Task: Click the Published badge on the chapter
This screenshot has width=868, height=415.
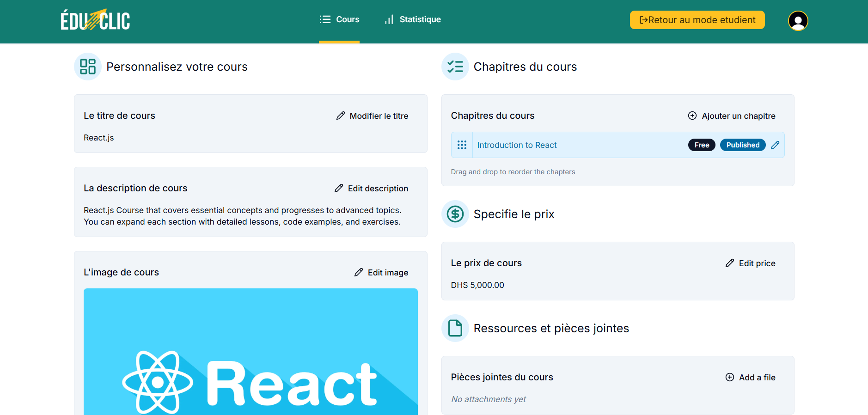Action: pyautogui.click(x=742, y=145)
